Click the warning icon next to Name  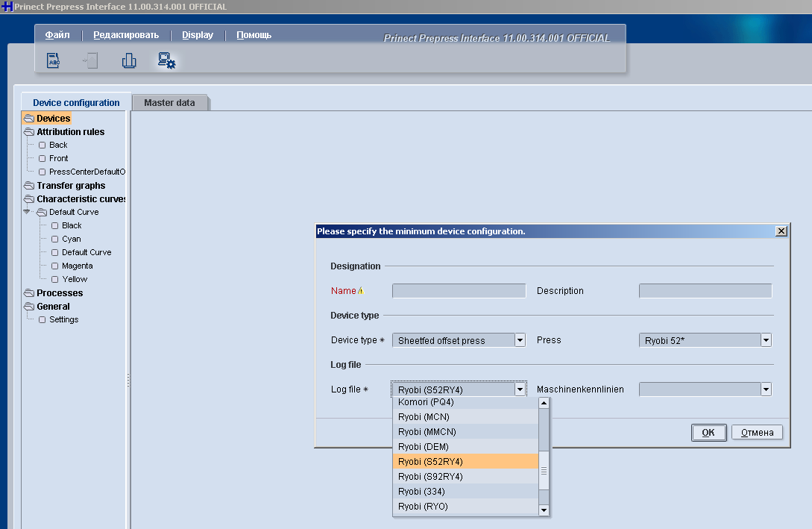361,291
